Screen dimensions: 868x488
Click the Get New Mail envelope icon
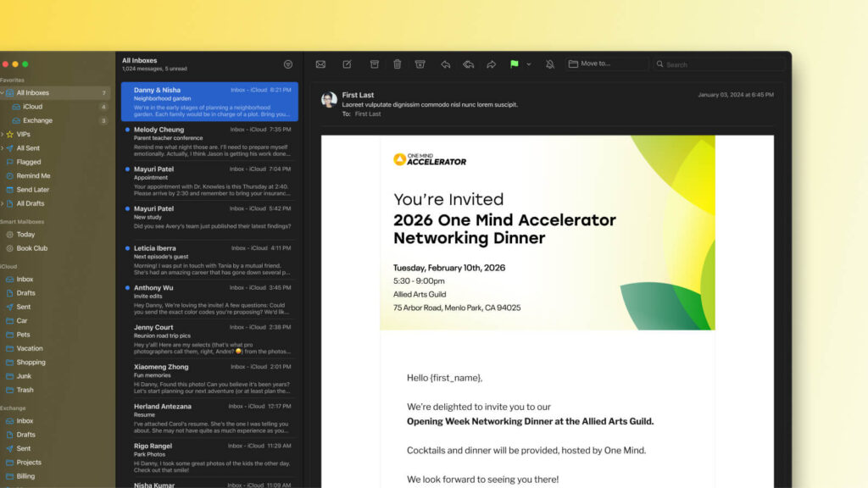(x=320, y=64)
